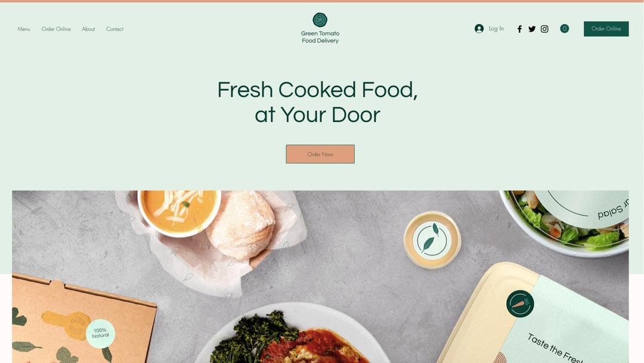
Task: Click the leaf logo on the sauce lid
Action: pos(432,239)
